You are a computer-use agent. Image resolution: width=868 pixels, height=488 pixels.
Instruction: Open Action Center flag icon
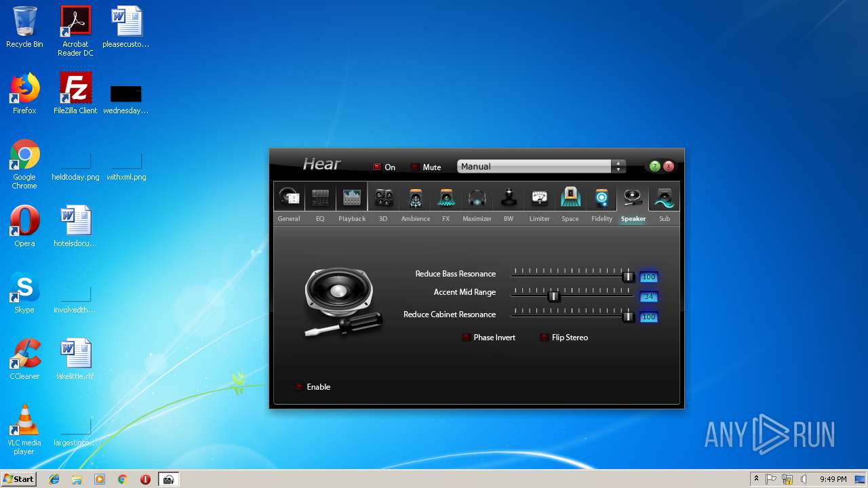[x=771, y=479]
